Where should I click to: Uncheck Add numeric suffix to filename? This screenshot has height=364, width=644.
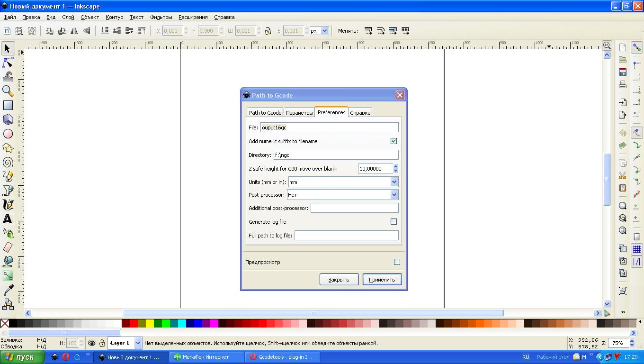(394, 141)
